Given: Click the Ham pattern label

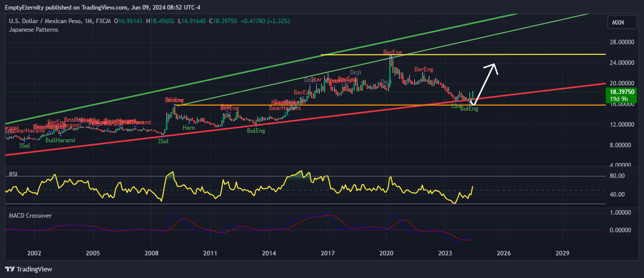Looking at the screenshot, I should click(x=189, y=128).
